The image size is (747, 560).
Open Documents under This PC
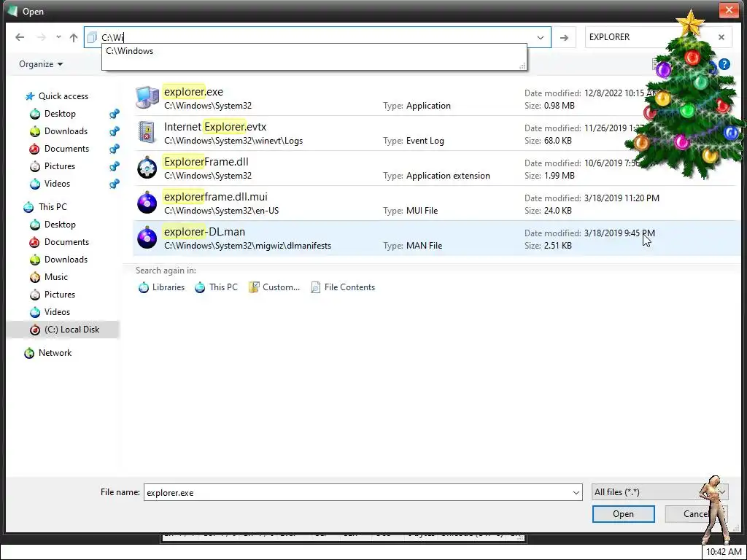(66, 242)
